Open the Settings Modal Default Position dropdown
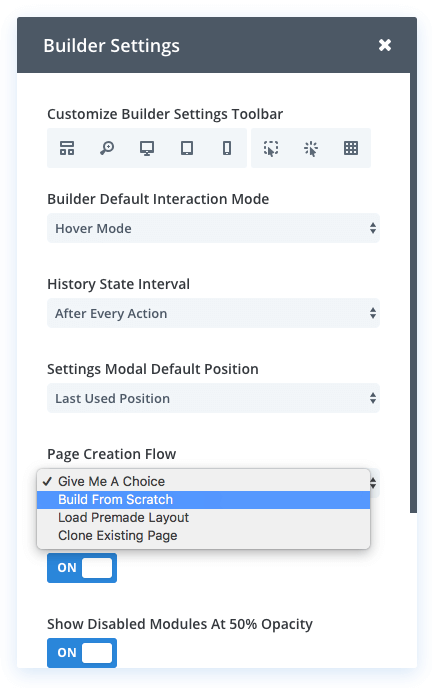 tap(213, 398)
